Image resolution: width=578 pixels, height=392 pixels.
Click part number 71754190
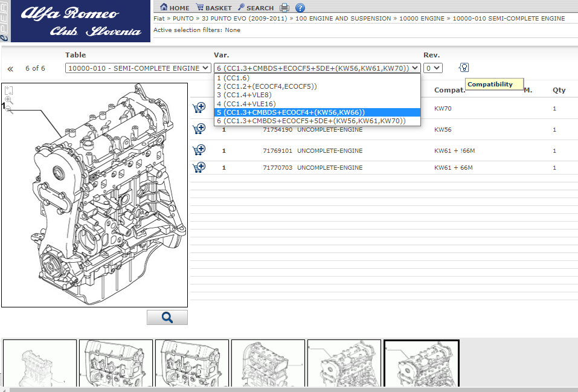pos(278,129)
